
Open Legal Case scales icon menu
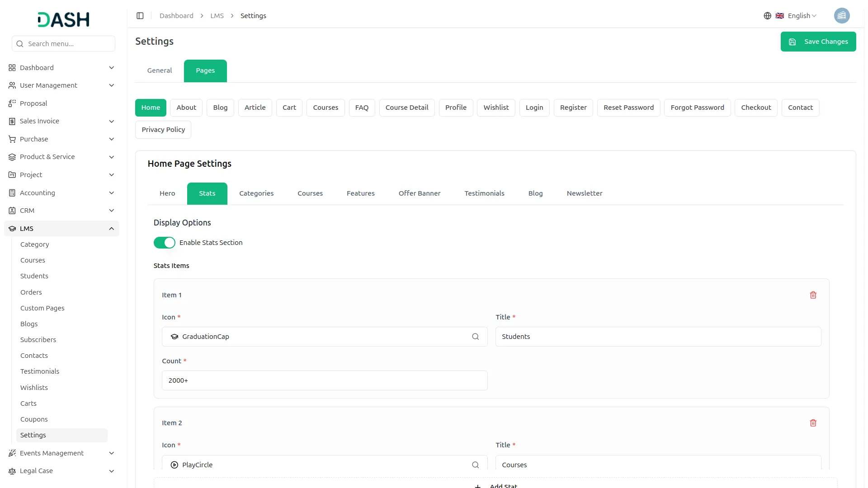(12, 471)
